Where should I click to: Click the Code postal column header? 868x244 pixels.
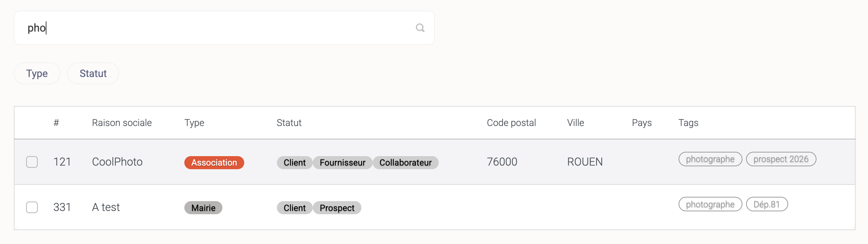(511, 123)
